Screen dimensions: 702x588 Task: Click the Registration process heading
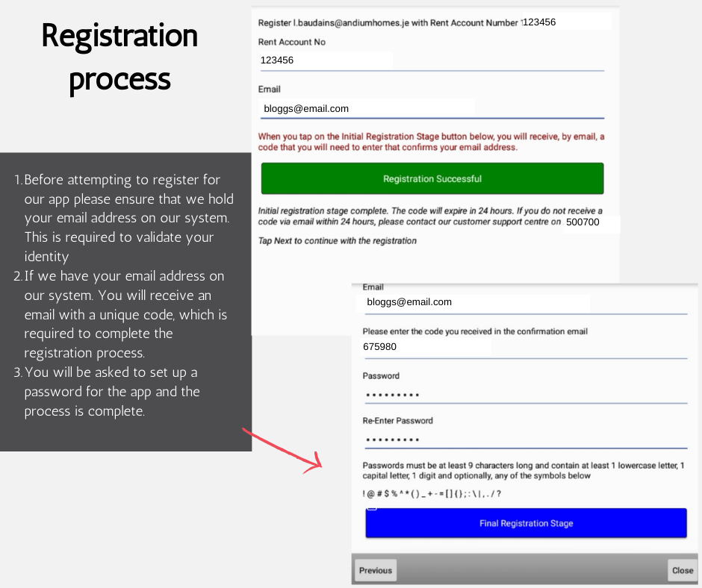119,57
